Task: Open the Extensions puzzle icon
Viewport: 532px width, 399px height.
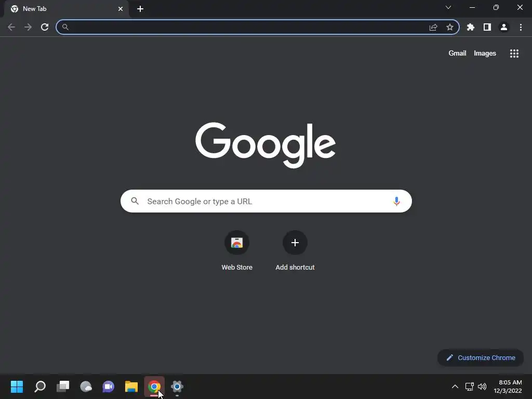Action: coord(471,27)
